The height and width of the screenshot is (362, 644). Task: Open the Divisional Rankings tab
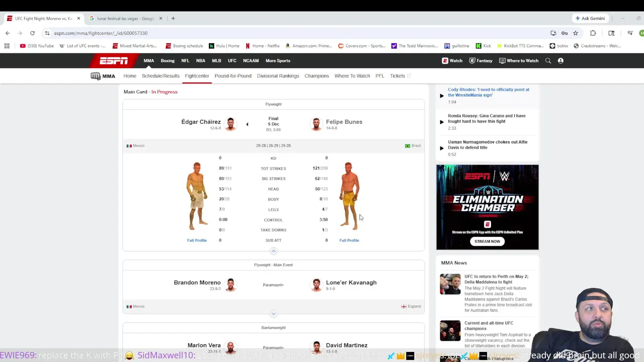[x=278, y=76]
